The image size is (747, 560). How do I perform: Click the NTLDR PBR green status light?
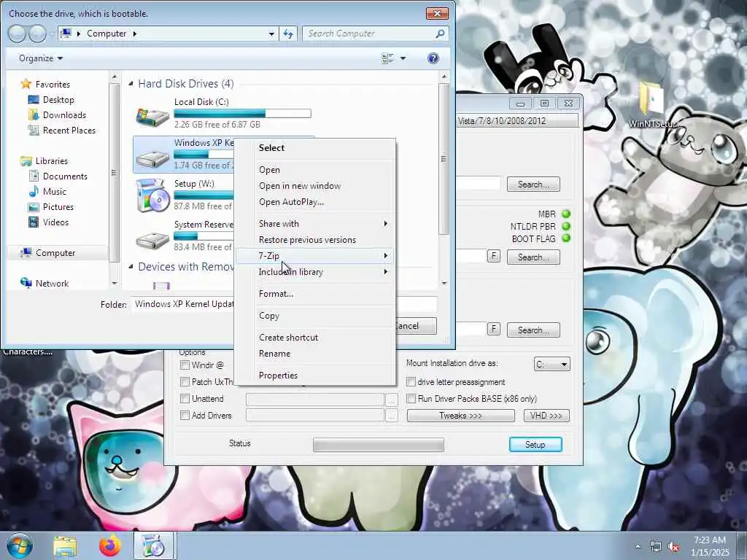566,226
